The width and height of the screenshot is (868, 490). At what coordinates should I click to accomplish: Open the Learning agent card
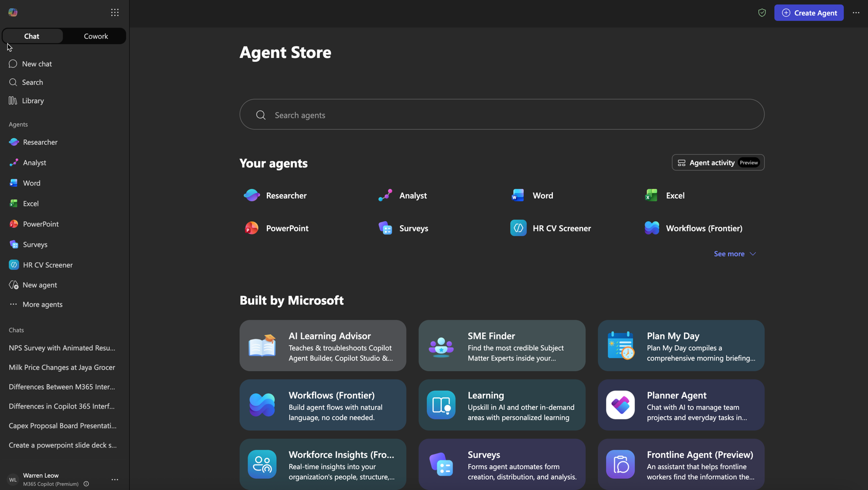coord(502,405)
